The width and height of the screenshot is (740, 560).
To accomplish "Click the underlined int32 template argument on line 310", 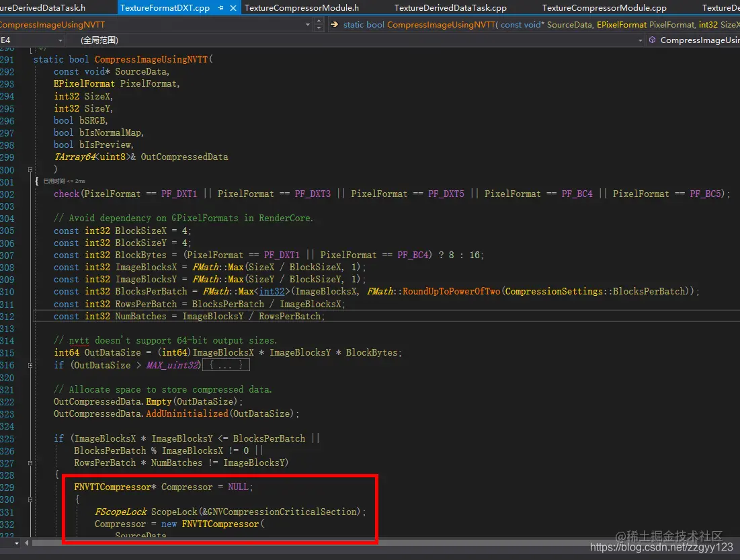I will (x=272, y=291).
